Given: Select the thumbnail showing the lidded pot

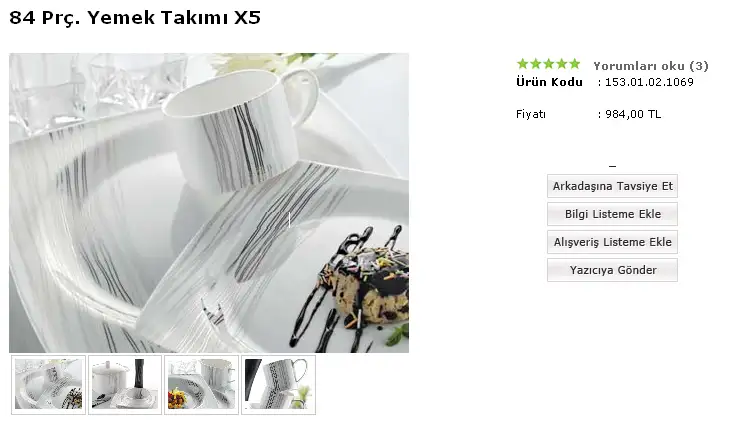Looking at the screenshot, I should click(x=125, y=385).
